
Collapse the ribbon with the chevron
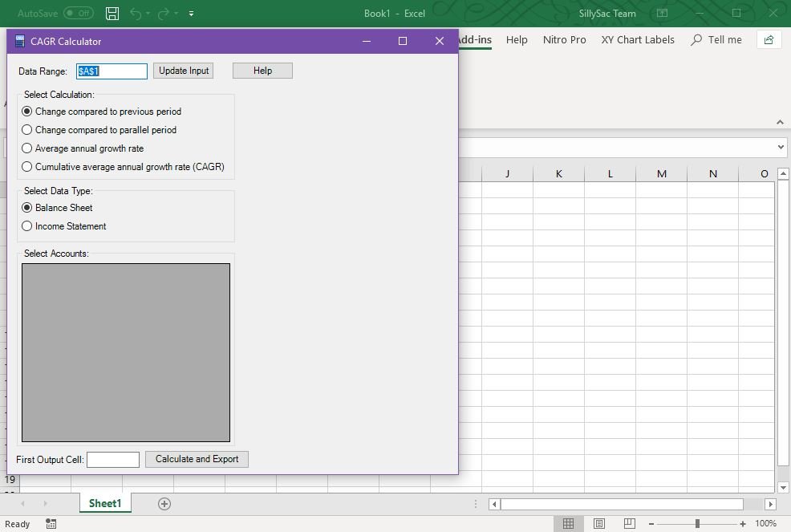(780, 122)
